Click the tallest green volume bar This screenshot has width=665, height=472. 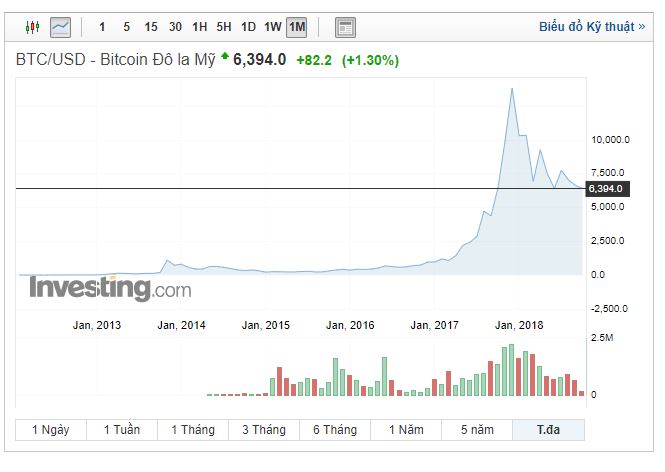(511, 370)
